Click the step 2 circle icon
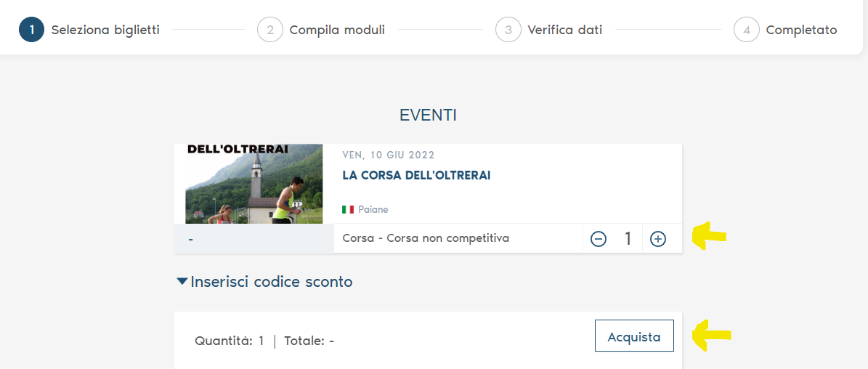This screenshot has width=868, height=369. (269, 30)
